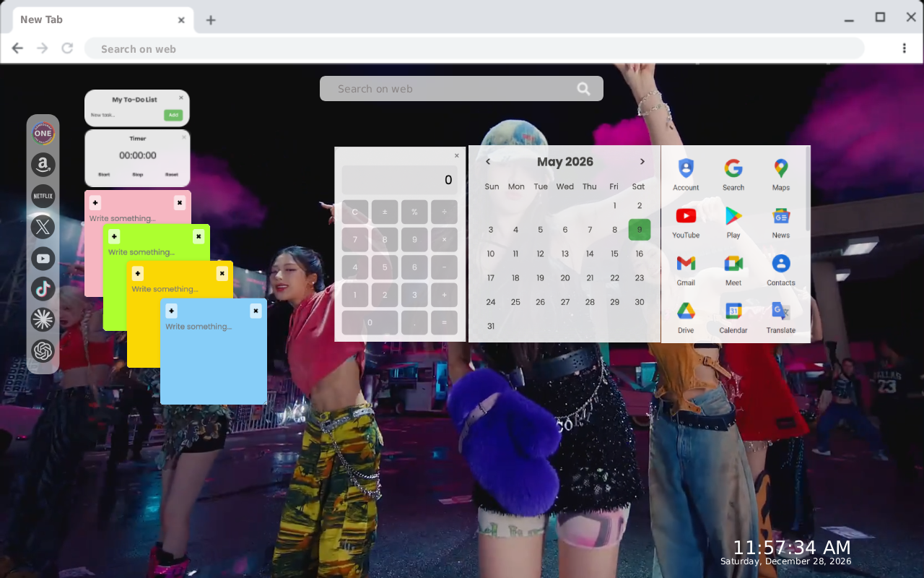The height and width of the screenshot is (578, 924).
Task: Close the calculator widget
Action: point(456,156)
